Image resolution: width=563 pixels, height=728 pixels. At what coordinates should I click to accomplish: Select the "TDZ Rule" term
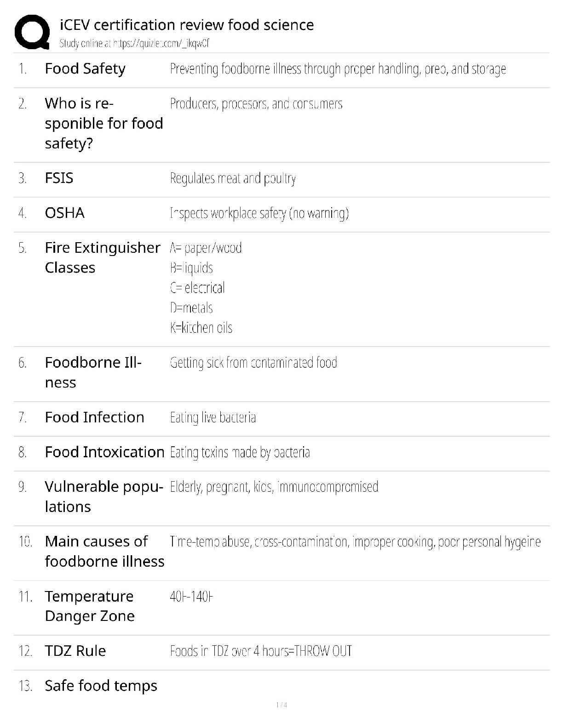tap(75, 651)
